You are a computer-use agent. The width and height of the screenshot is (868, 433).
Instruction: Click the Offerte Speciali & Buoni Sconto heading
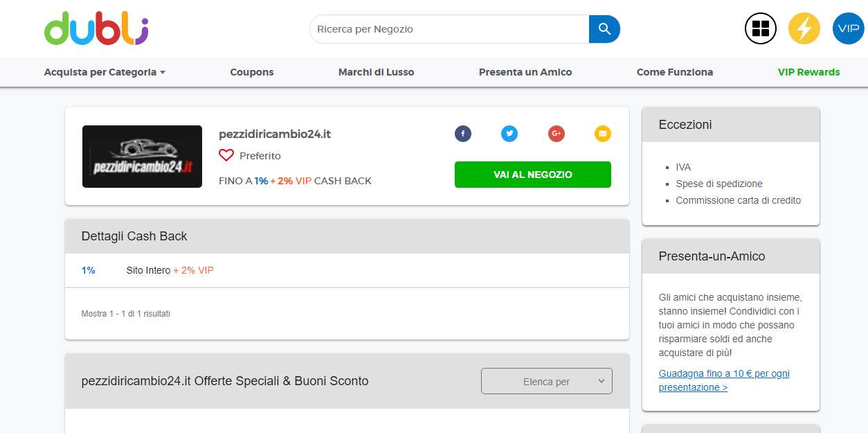225,381
